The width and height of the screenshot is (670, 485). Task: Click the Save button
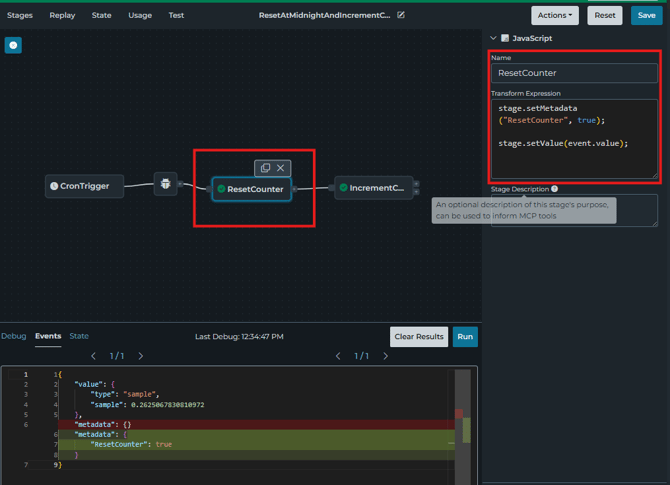click(646, 15)
